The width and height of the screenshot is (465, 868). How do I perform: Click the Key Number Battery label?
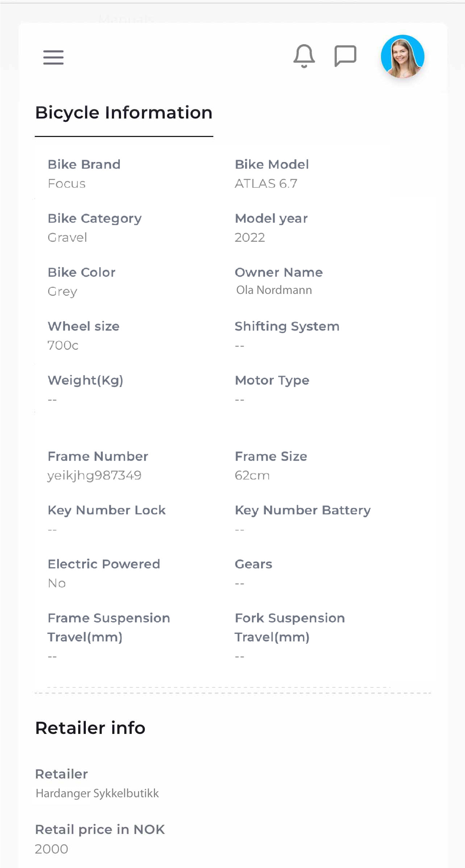click(x=303, y=510)
